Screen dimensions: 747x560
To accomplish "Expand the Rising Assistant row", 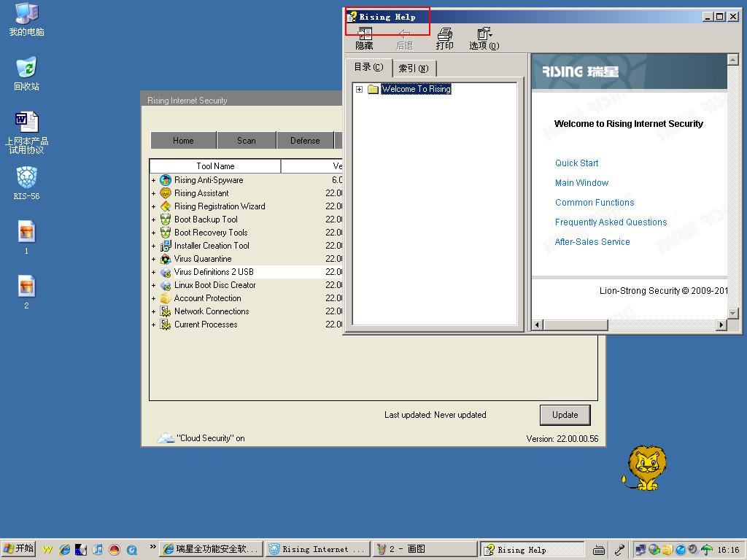I will point(153,194).
